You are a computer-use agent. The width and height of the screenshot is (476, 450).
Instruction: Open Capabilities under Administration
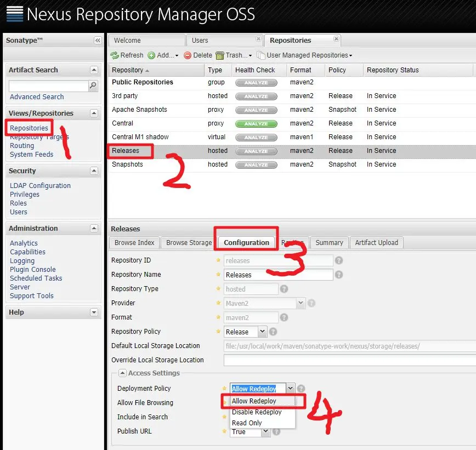point(27,252)
